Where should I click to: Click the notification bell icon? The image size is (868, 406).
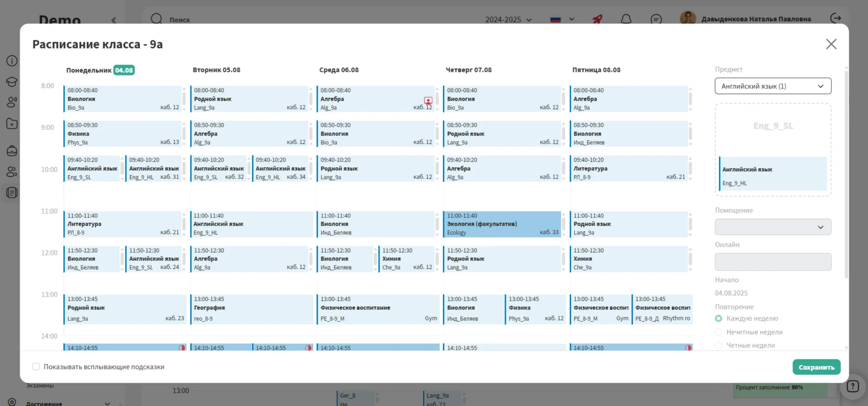626,19
